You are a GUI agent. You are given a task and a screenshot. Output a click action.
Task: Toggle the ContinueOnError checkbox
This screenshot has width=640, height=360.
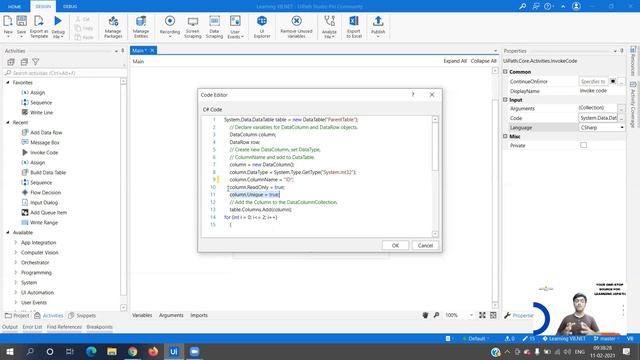point(613,81)
